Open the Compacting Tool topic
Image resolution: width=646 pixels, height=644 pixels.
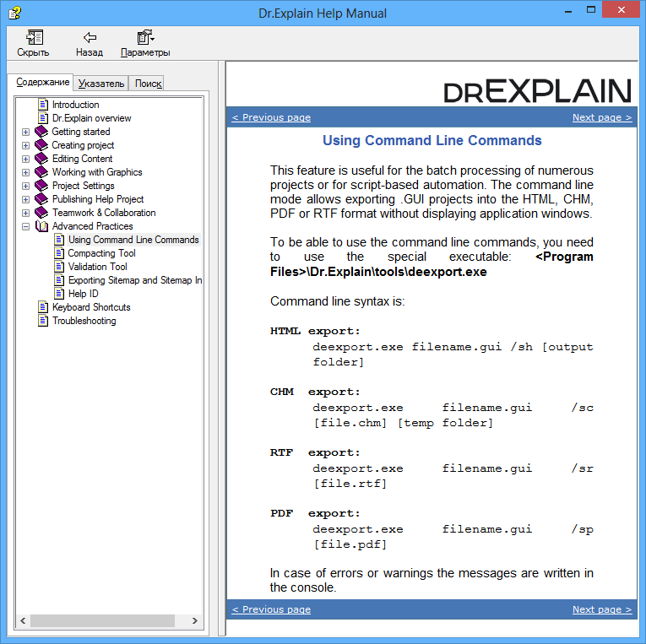(102, 253)
